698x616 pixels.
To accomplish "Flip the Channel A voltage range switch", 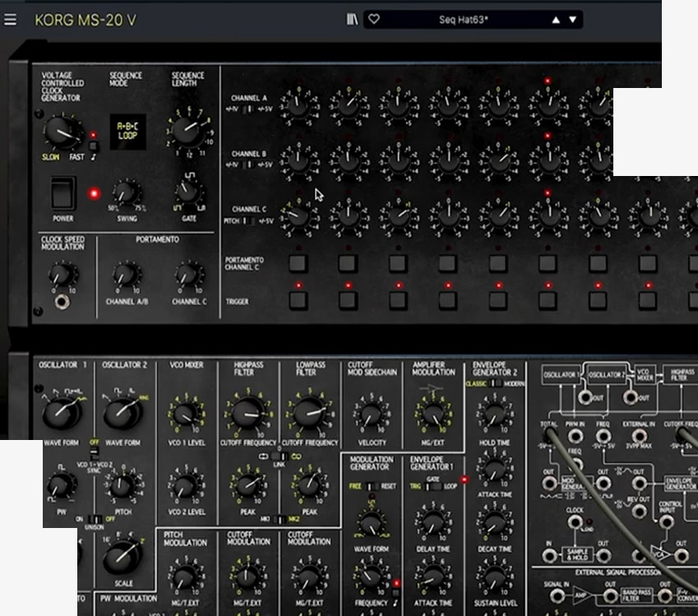I will [x=250, y=109].
